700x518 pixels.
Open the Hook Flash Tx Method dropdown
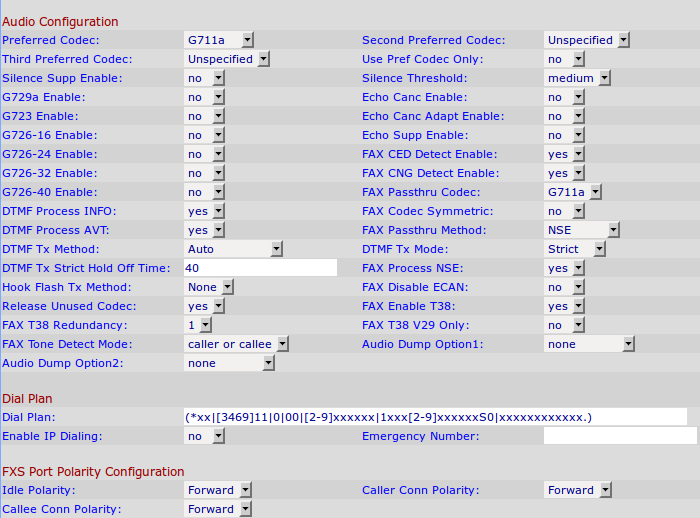point(209,287)
